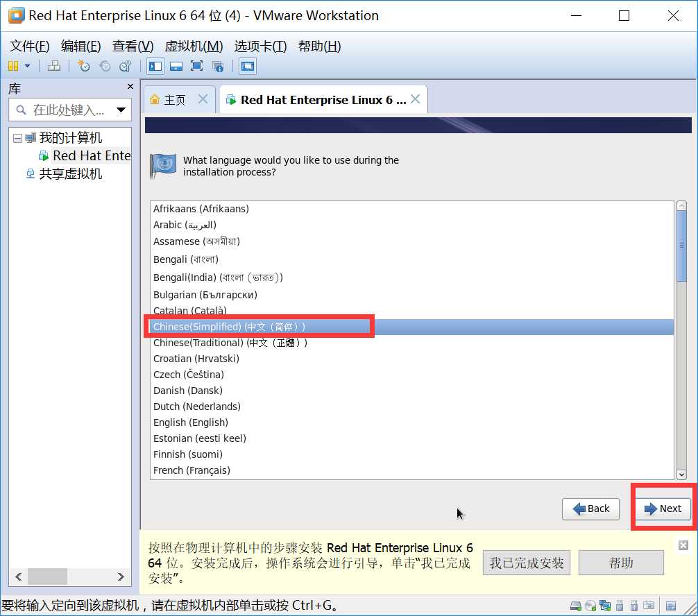Click the hard disk status icon
698x616 pixels.
click(x=576, y=606)
